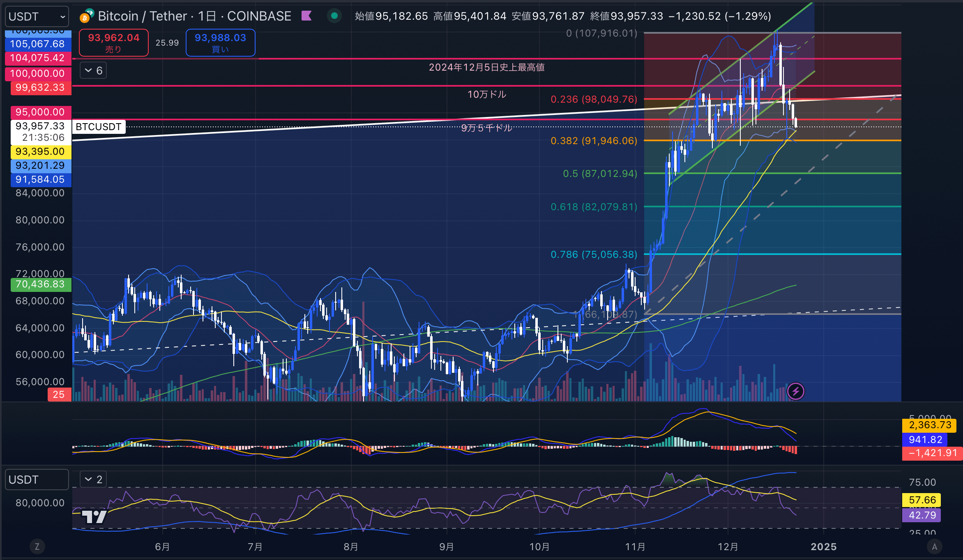
Task: Click the MACD histogram -1,421.91 label
Action: [933, 453]
